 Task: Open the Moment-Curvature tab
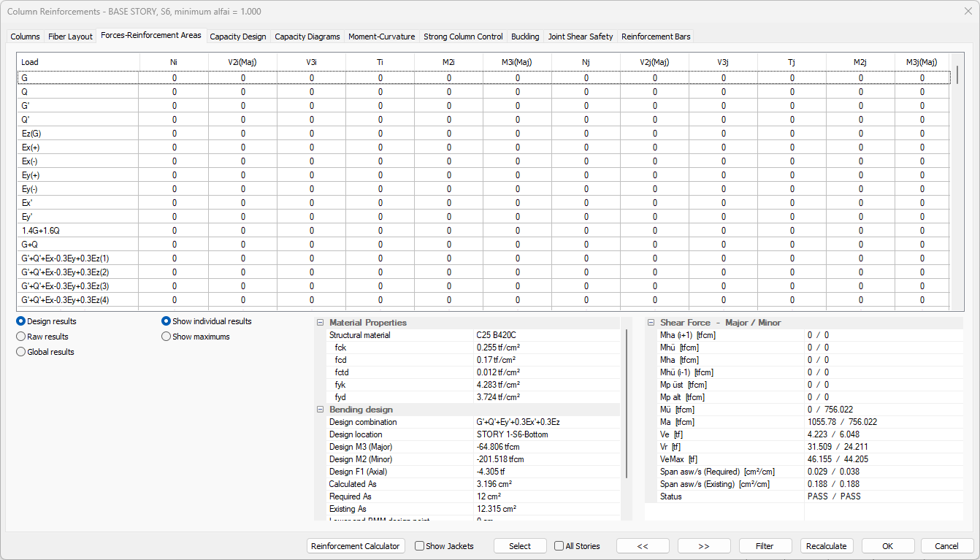click(x=381, y=37)
